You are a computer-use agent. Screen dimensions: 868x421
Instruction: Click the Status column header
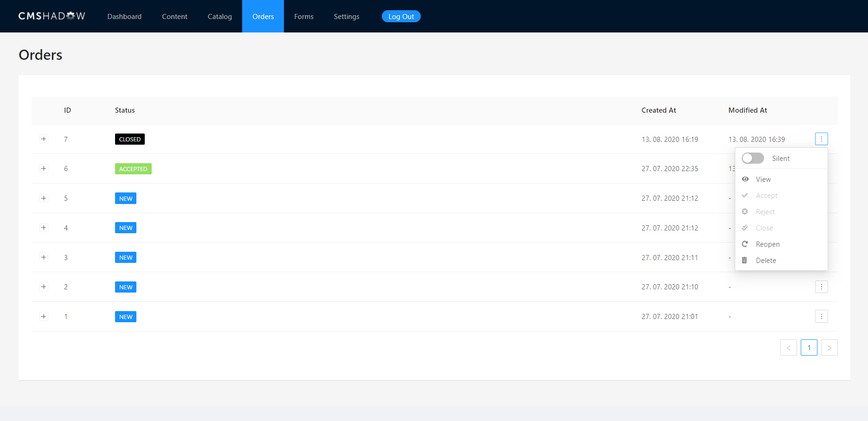pos(125,110)
